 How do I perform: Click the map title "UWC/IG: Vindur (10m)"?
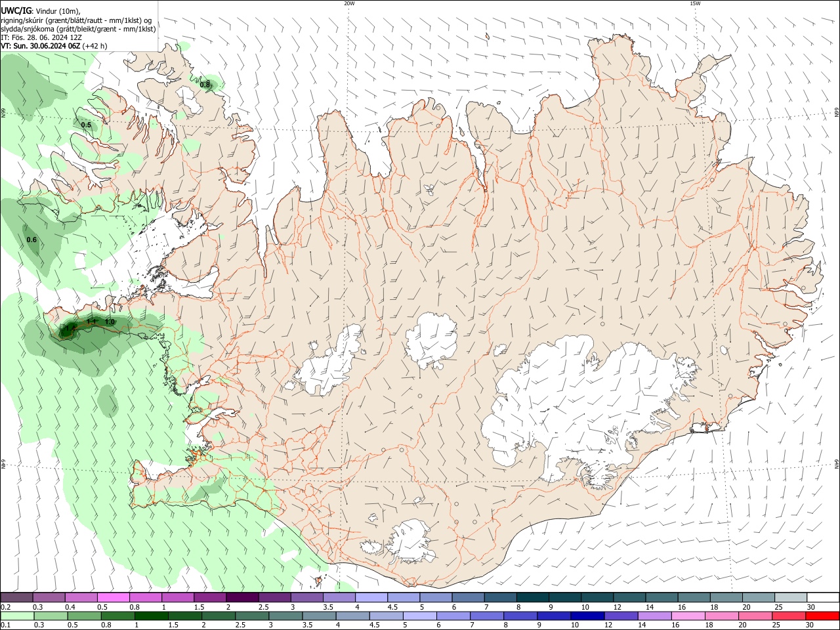[41, 11]
